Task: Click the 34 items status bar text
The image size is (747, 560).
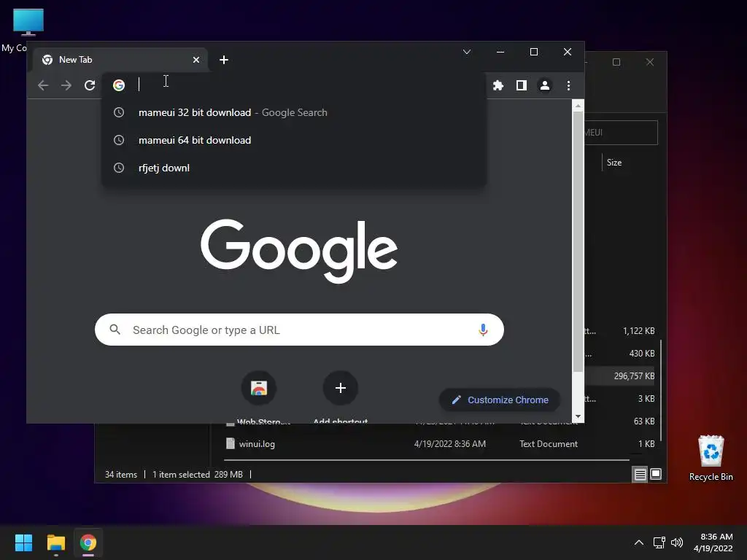Action: pyautogui.click(x=121, y=474)
